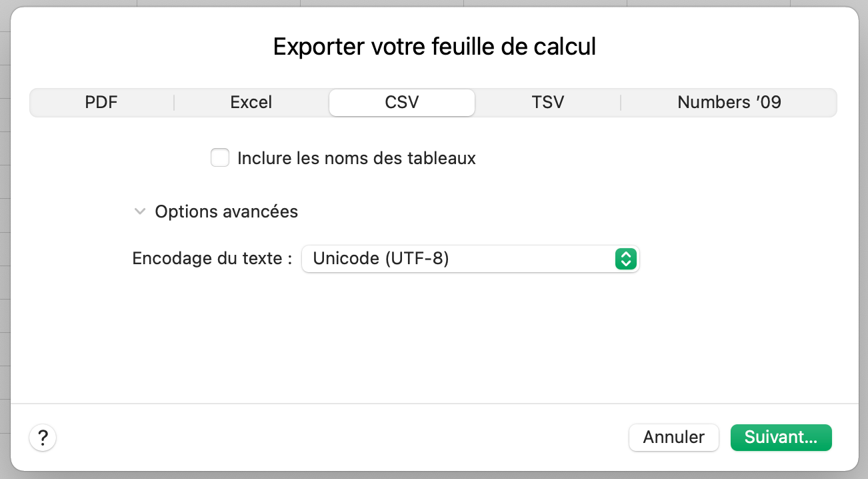This screenshot has width=868, height=479.
Task: Enable "Inclure les noms des tableaux"
Action: click(x=220, y=157)
